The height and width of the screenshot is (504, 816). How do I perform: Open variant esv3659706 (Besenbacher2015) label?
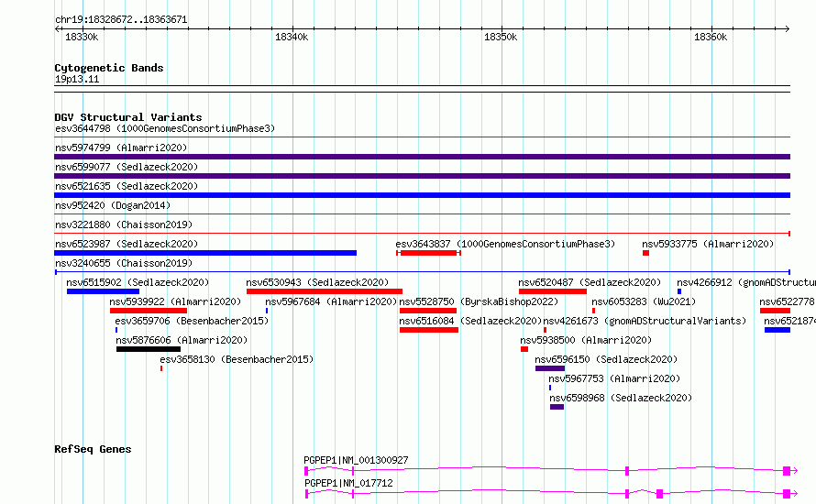192,321
